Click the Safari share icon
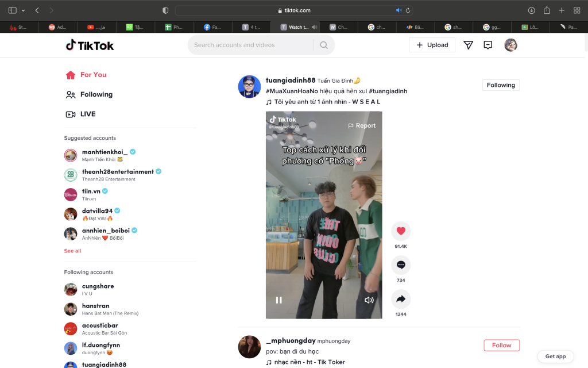588x368 pixels. point(547,10)
